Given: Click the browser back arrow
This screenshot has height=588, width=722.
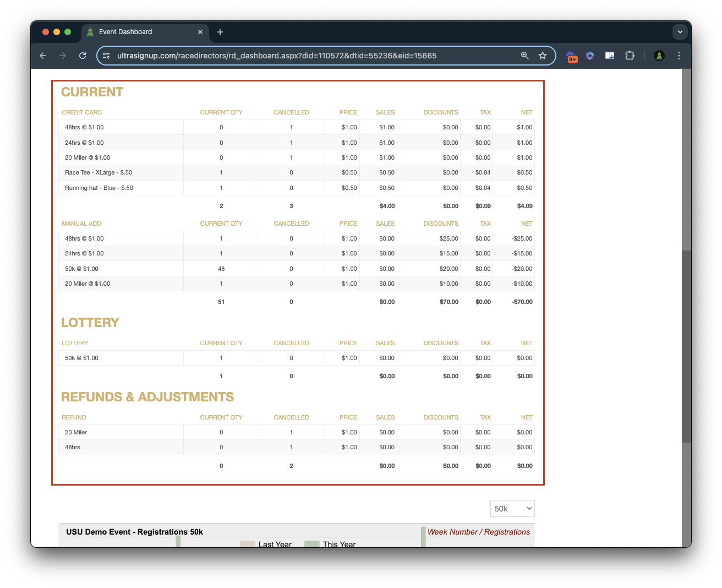Looking at the screenshot, I should click(x=43, y=56).
